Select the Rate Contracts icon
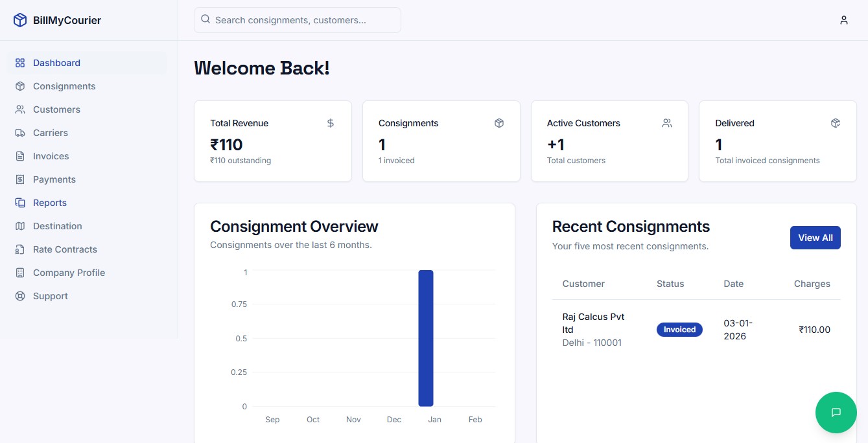This screenshot has width=868, height=443. [20, 249]
